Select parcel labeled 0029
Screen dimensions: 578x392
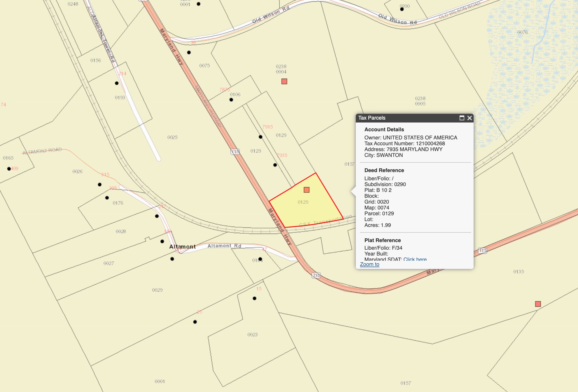point(157,290)
